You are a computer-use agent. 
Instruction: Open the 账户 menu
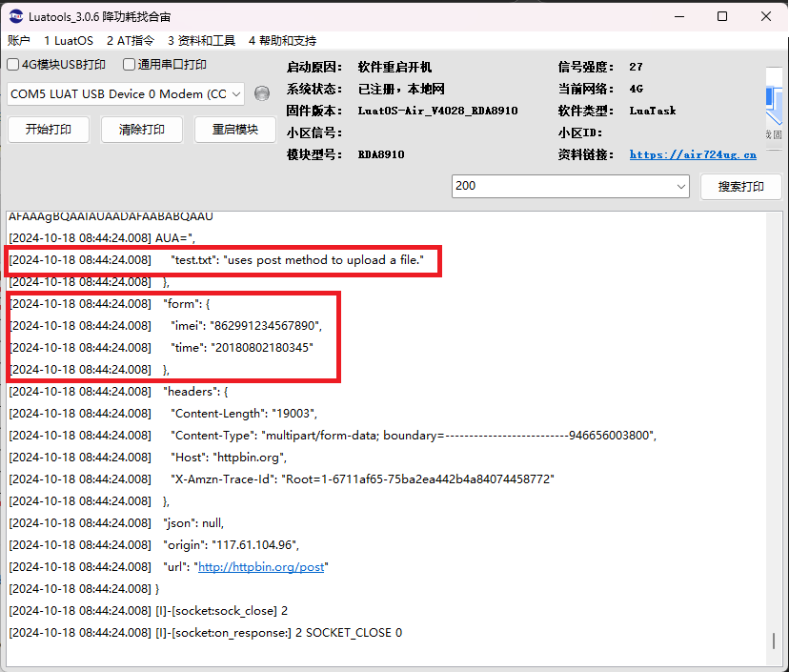[x=19, y=41]
